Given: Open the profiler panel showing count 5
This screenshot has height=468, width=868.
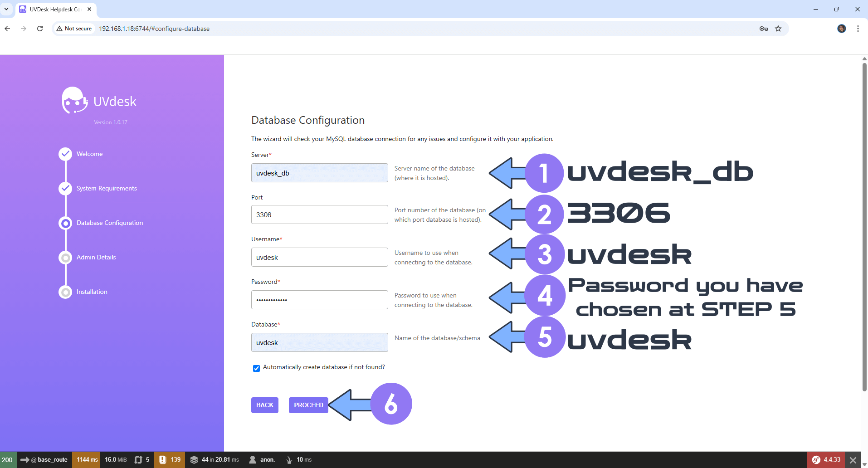Looking at the screenshot, I should [142, 460].
